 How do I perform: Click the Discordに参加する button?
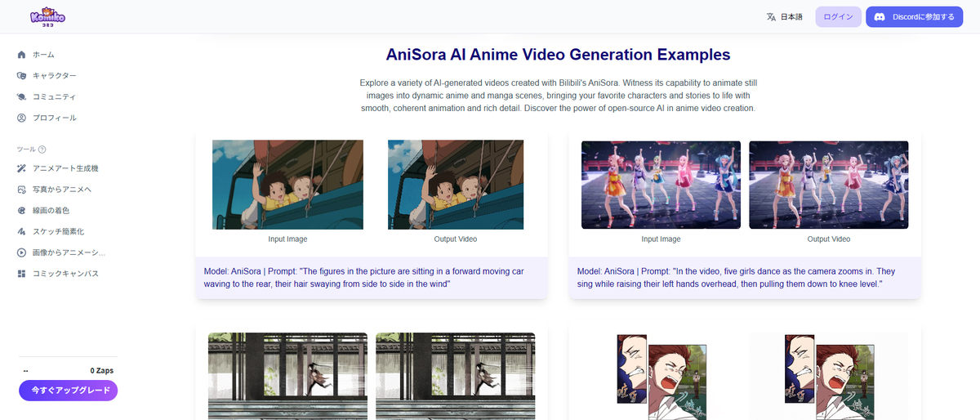[915, 17]
